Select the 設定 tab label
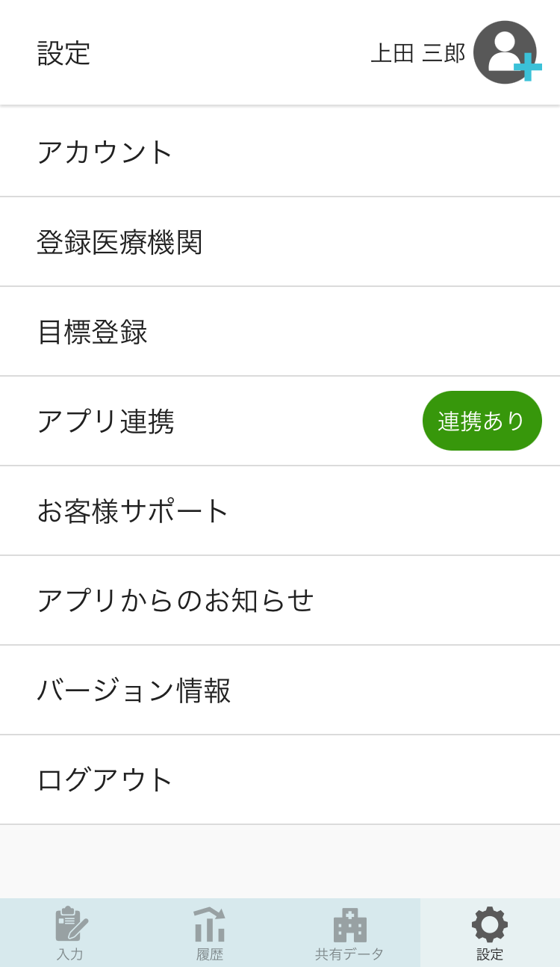The height and width of the screenshot is (967, 560). coord(490,954)
